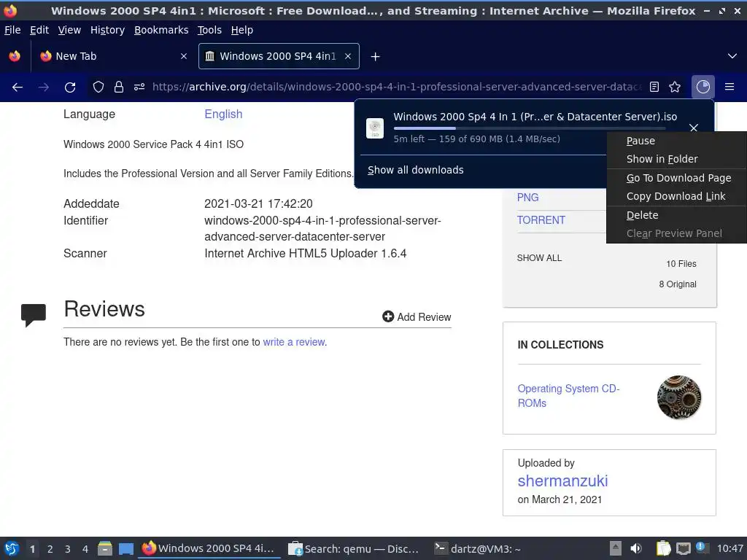Click the ISO download filename entry
Viewport: 747px width, 560px height.
tap(535, 117)
